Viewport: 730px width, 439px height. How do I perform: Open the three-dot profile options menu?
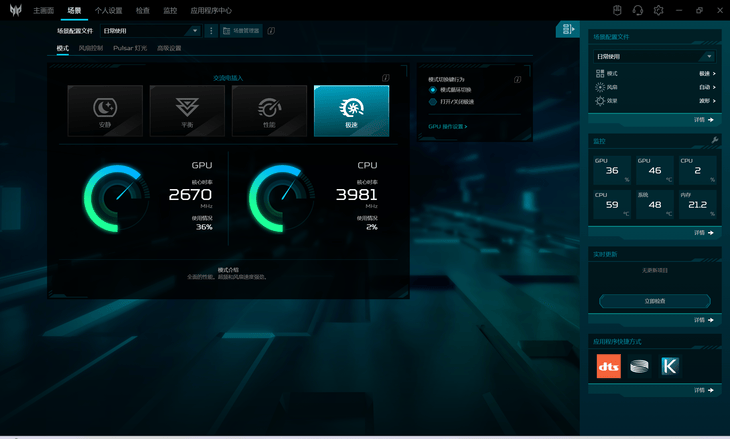pos(211,31)
